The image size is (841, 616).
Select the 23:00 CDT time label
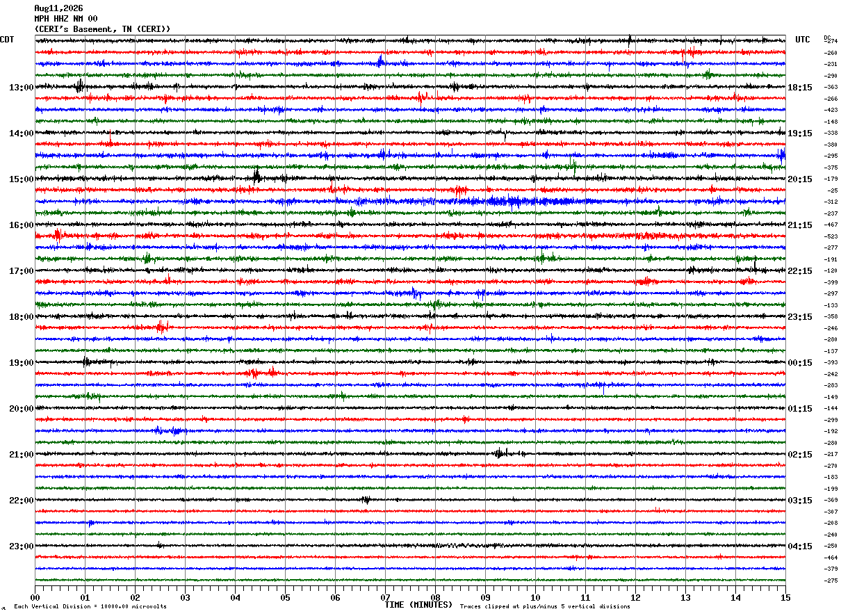pyautogui.click(x=22, y=546)
